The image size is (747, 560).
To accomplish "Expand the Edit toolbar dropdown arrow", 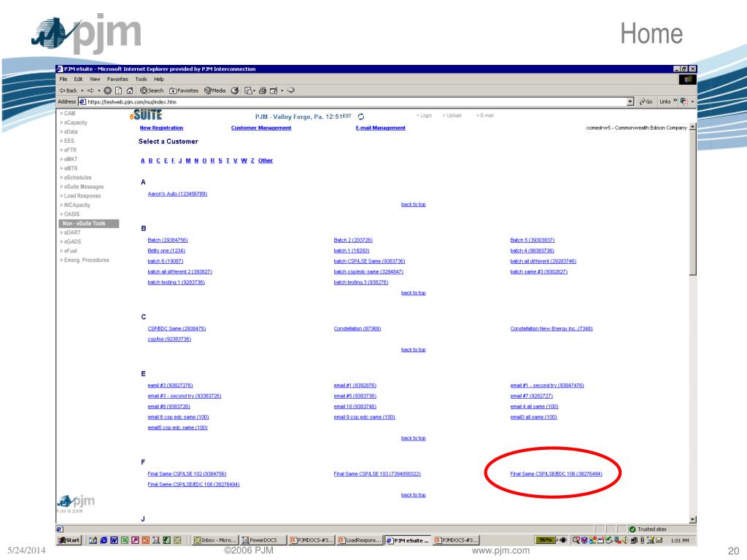I will pyautogui.click(x=282, y=90).
